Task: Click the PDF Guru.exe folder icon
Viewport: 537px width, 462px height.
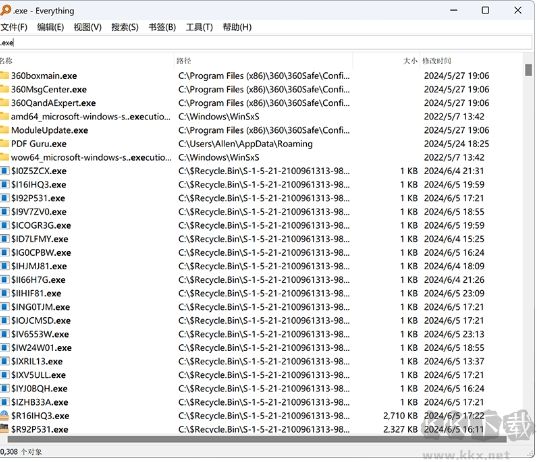Action: click(4, 143)
